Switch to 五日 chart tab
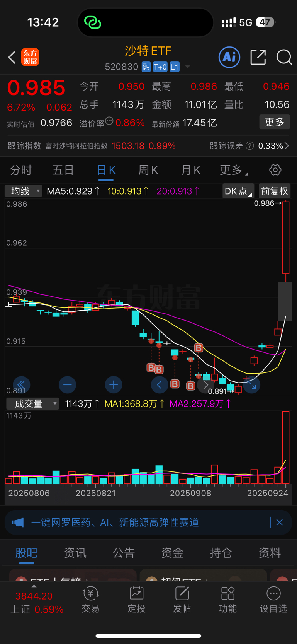The image size is (297, 644). [x=63, y=170]
